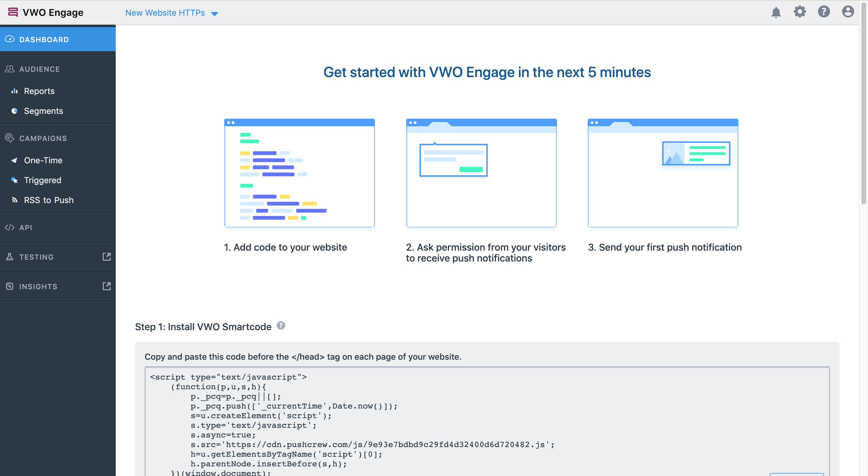Open Insights external link icon

coord(106,286)
